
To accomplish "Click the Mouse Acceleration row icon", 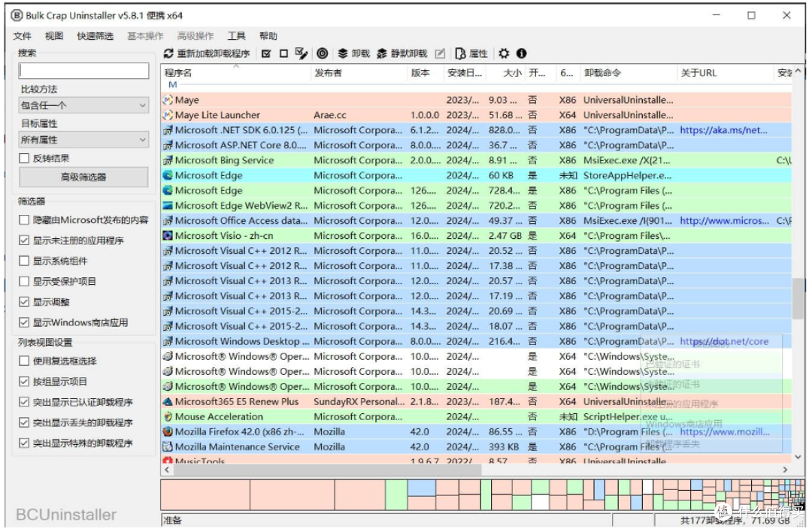I will (x=168, y=417).
